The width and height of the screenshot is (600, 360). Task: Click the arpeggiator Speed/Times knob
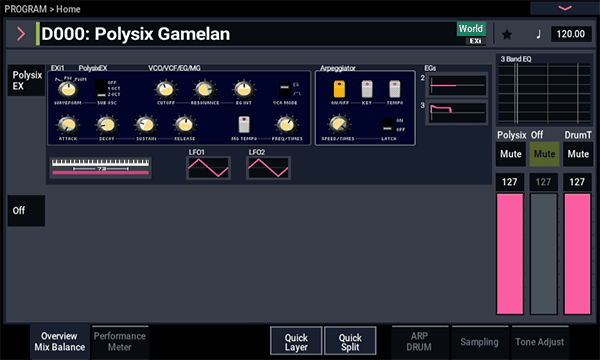339,125
